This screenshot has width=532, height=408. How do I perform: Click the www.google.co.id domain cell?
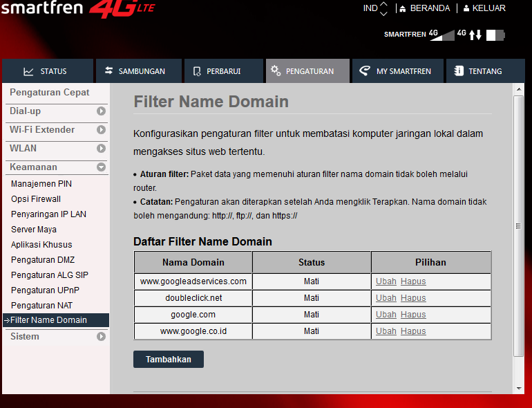pyautogui.click(x=193, y=331)
